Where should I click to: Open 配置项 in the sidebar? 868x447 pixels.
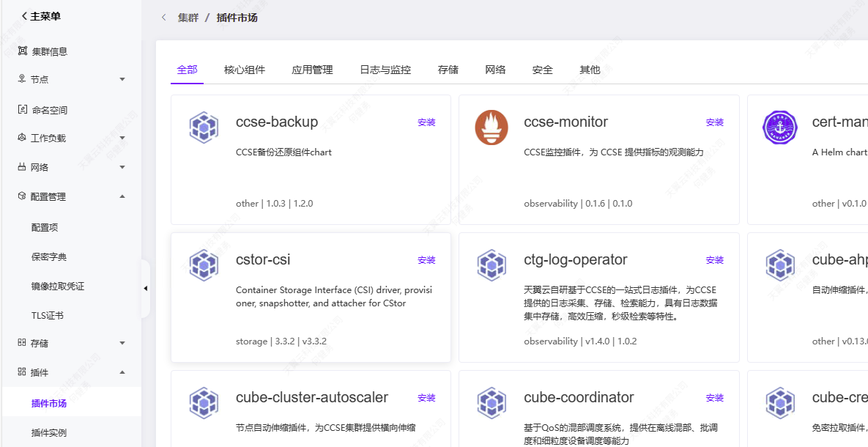pos(45,227)
